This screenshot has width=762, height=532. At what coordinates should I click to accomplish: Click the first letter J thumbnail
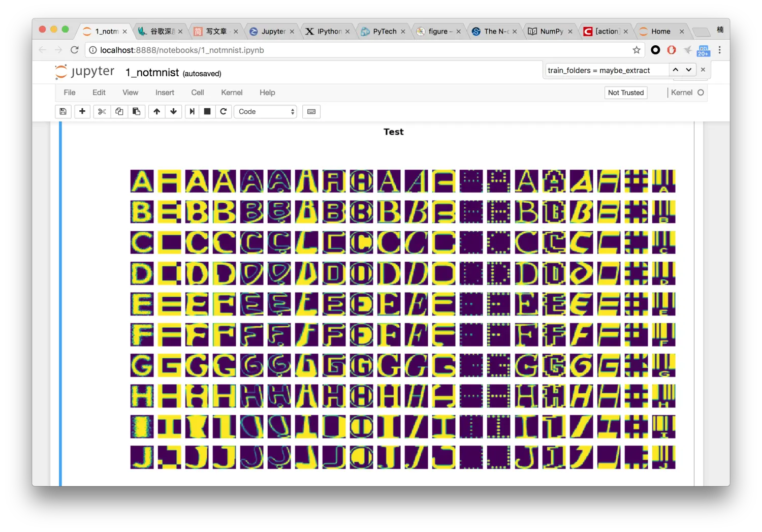click(x=142, y=457)
